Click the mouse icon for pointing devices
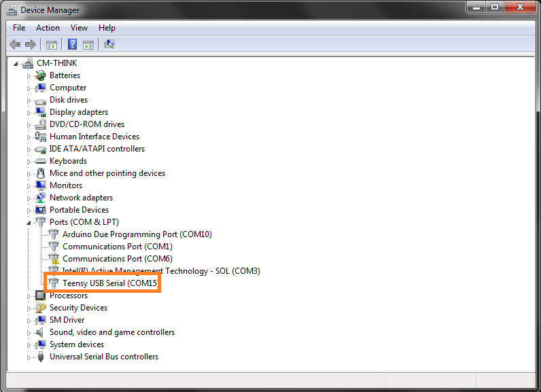The height and width of the screenshot is (392, 541). point(41,173)
